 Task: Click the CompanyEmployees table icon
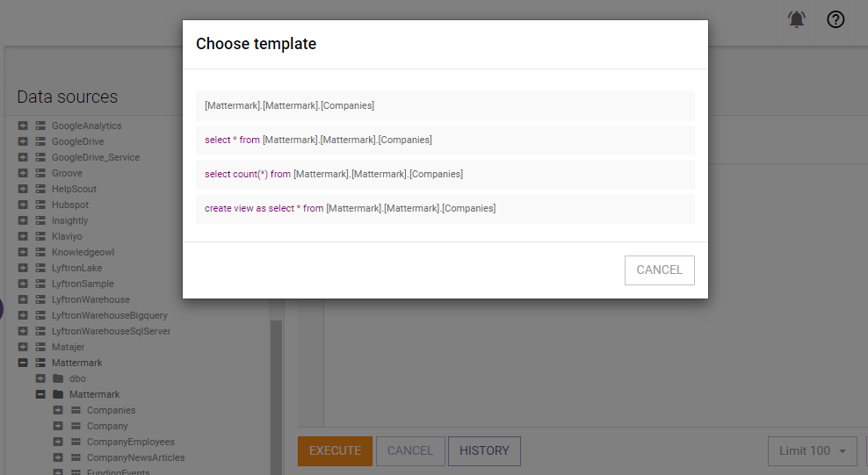pyautogui.click(x=76, y=442)
